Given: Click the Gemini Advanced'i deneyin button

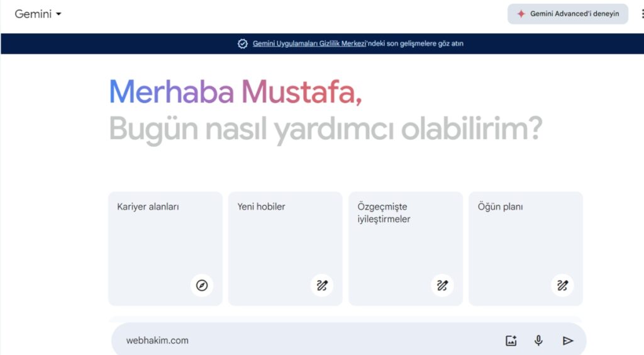Looking at the screenshot, I should (568, 14).
